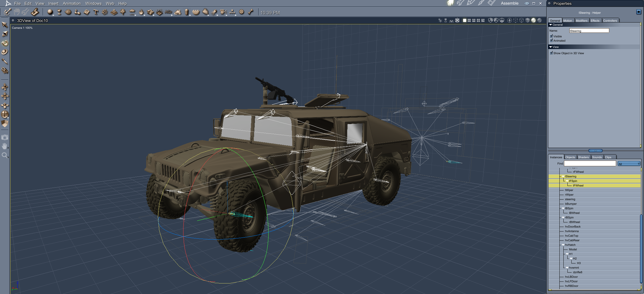Open the Shaders tab in lower panel

pos(583,157)
